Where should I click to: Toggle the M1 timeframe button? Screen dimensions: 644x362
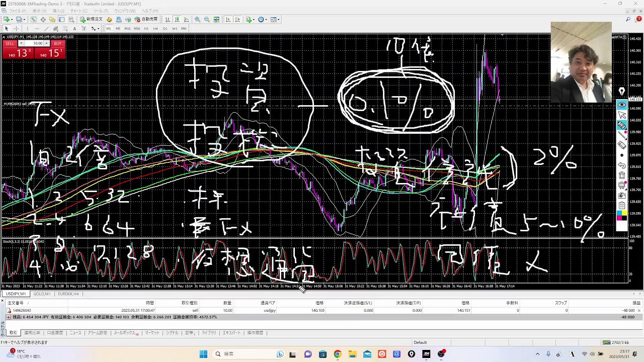click(108, 29)
